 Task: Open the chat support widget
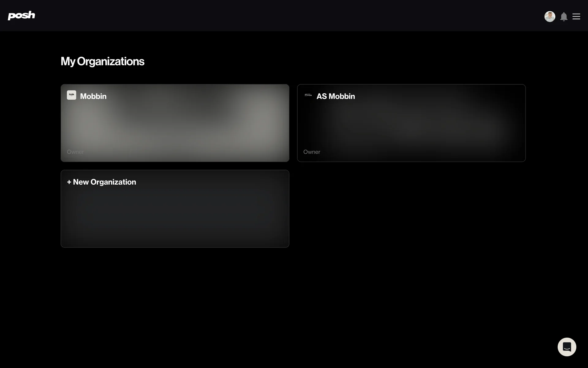click(567, 347)
